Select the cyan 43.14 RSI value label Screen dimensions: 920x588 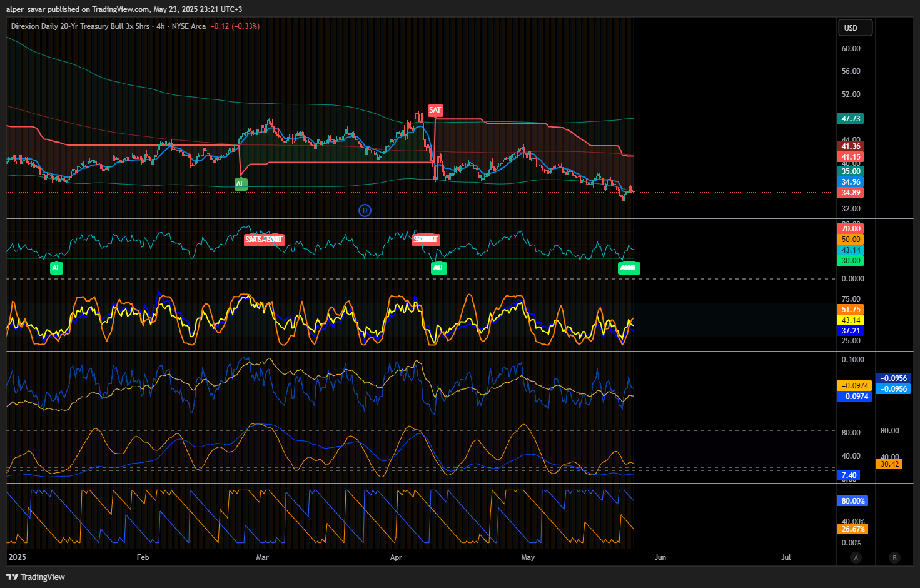click(x=851, y=250)
